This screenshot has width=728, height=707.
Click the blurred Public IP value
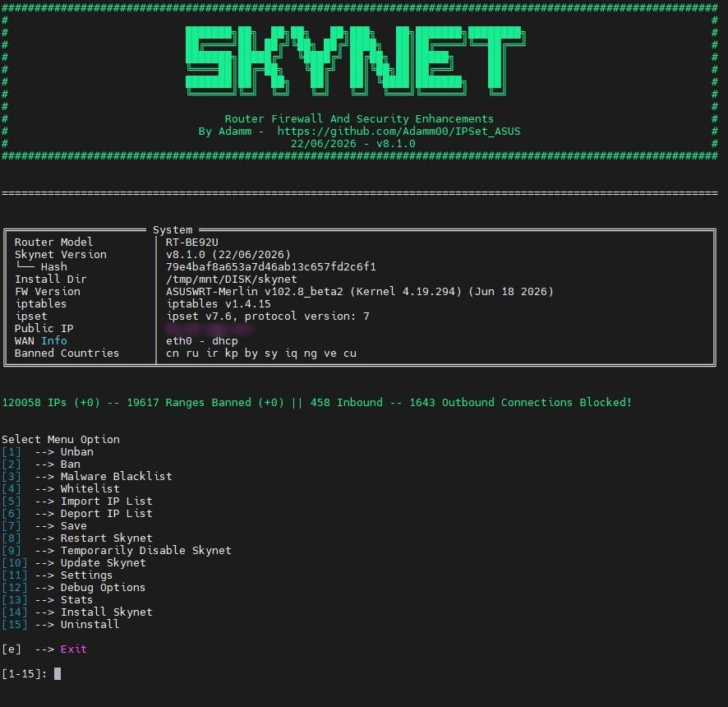click(209, 329)
